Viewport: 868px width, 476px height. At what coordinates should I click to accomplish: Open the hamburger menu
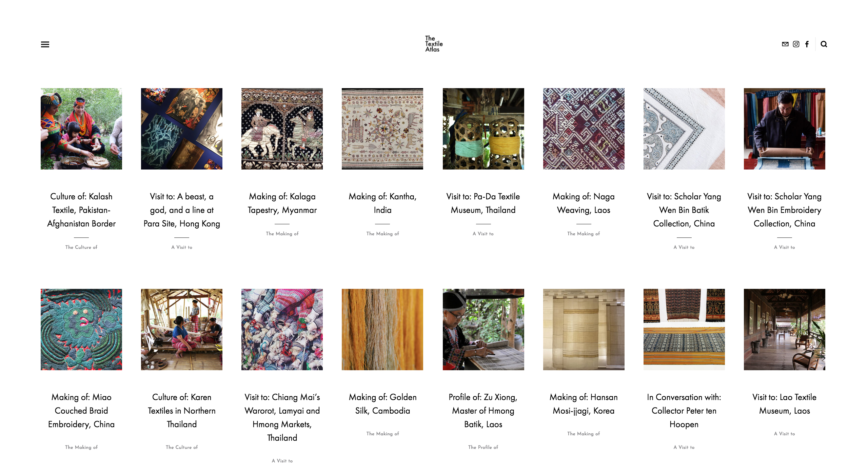(45, 44)
